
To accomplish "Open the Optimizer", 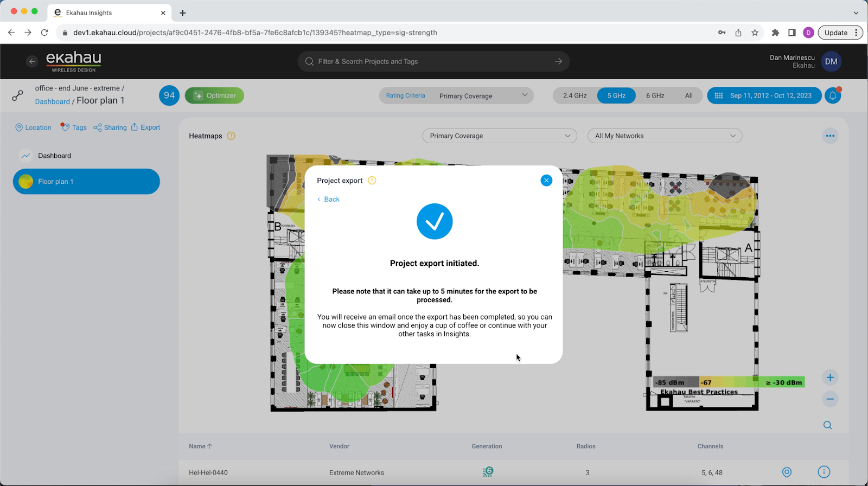I will (x=214, y=95).
